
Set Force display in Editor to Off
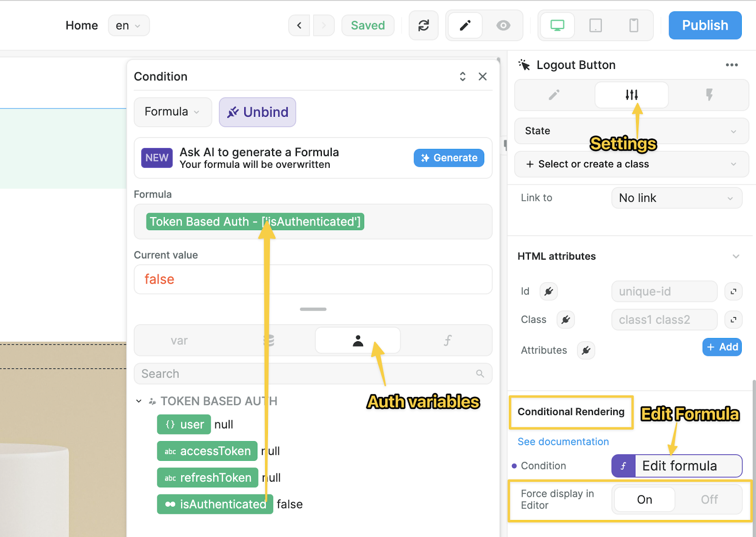click(x=708, y=499)
